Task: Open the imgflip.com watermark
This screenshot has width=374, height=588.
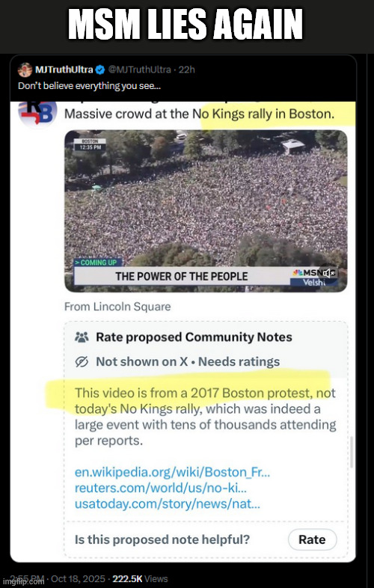Action: pos(22,581)
